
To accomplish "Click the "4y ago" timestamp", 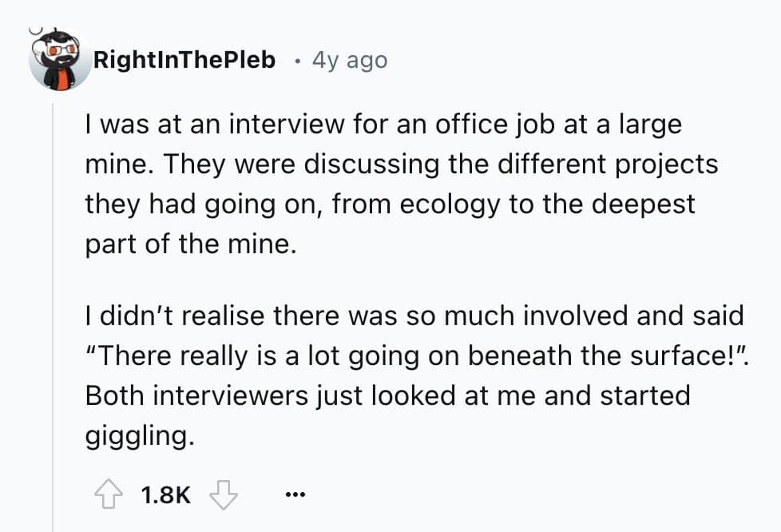I will pos(350,60).
